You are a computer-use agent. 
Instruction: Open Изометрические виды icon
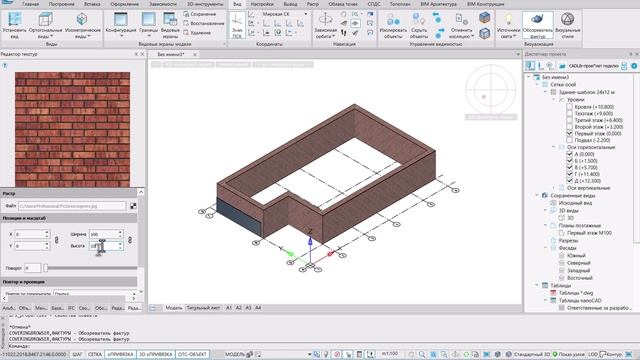tap(82, 20)
